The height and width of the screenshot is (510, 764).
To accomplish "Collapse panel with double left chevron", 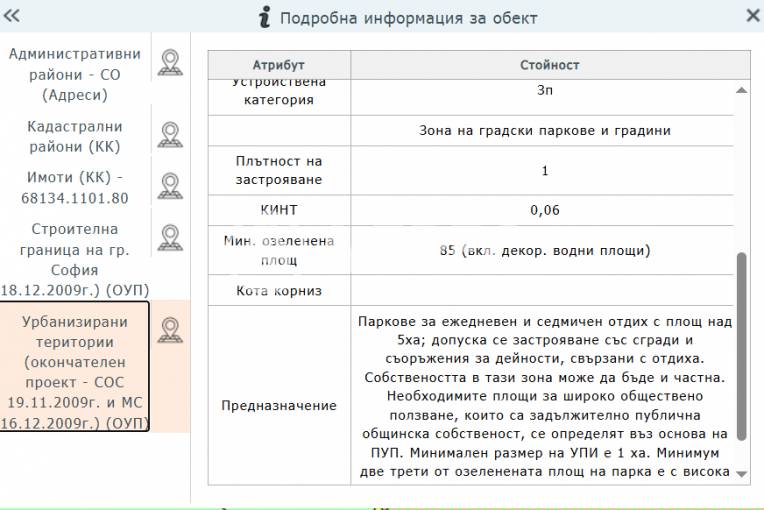I will click(11, 16).
